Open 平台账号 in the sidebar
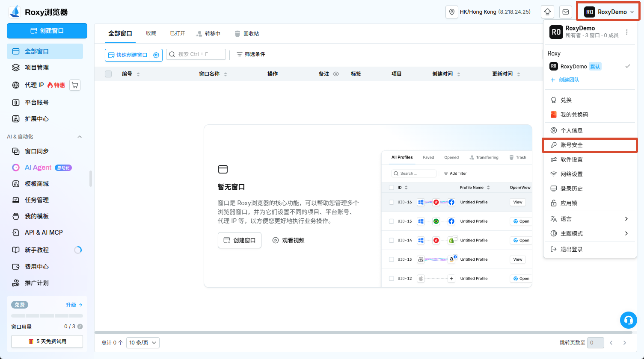 click(45, 103)
